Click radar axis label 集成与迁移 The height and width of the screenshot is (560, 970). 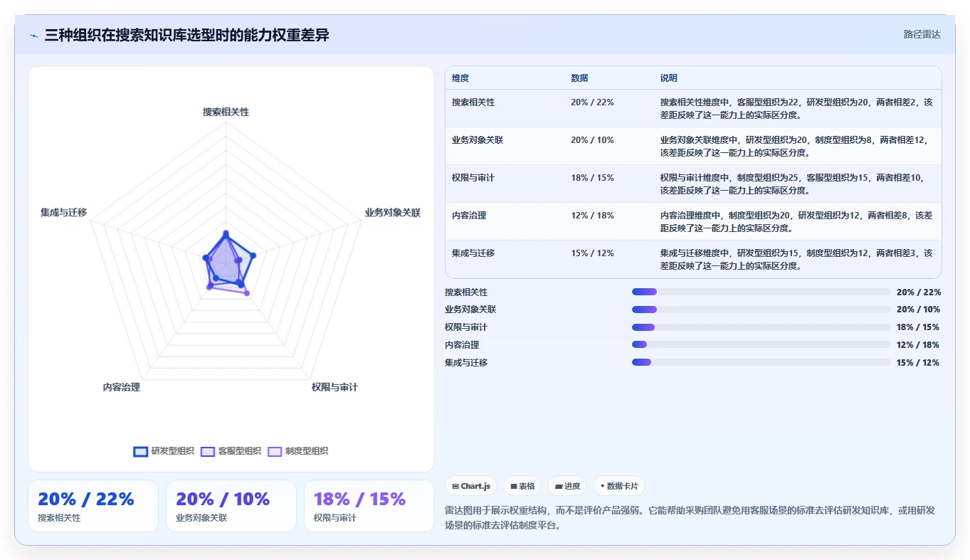pos(63,213)
